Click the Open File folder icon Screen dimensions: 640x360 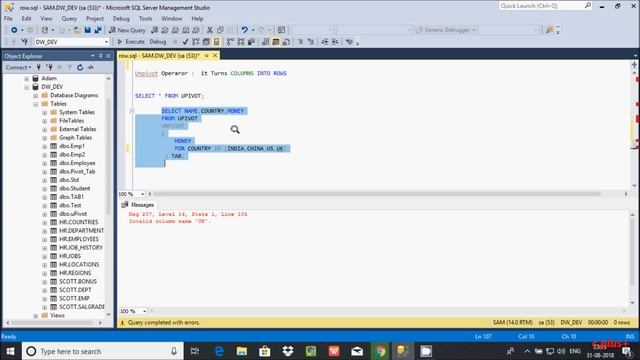pos(77,30)
